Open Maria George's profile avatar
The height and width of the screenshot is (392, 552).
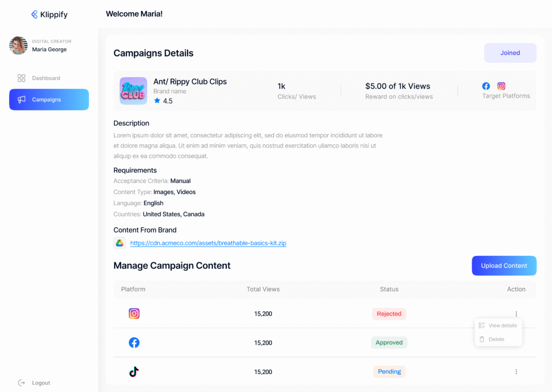point(18,46)
